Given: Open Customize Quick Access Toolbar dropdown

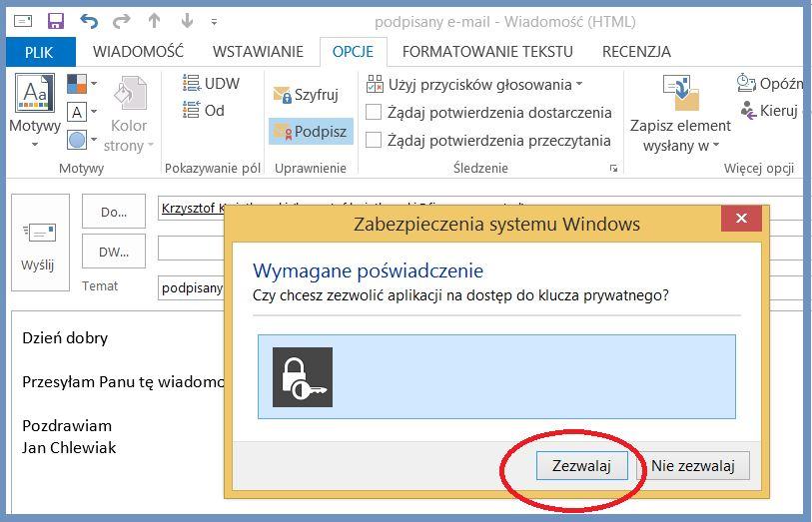Looking at the screenshot, I should [214, 22].
